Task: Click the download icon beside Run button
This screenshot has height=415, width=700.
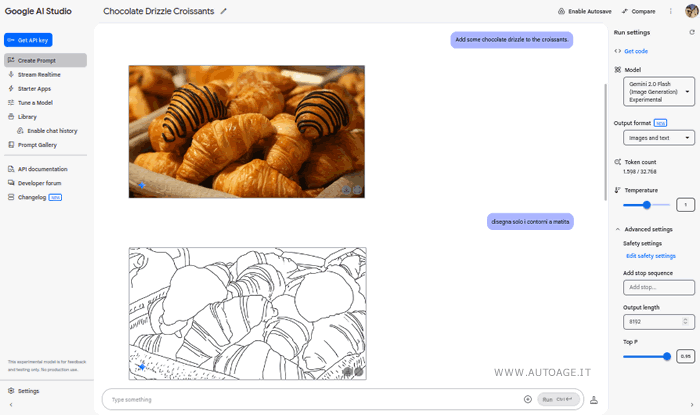Action: pyautogui.click(x=594, y=399)
